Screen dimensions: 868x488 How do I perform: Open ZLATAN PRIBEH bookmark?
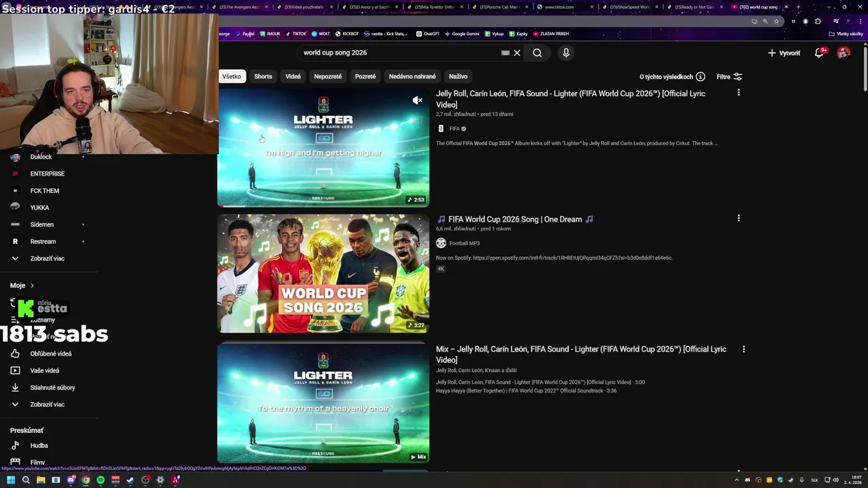tap(551, 33)
